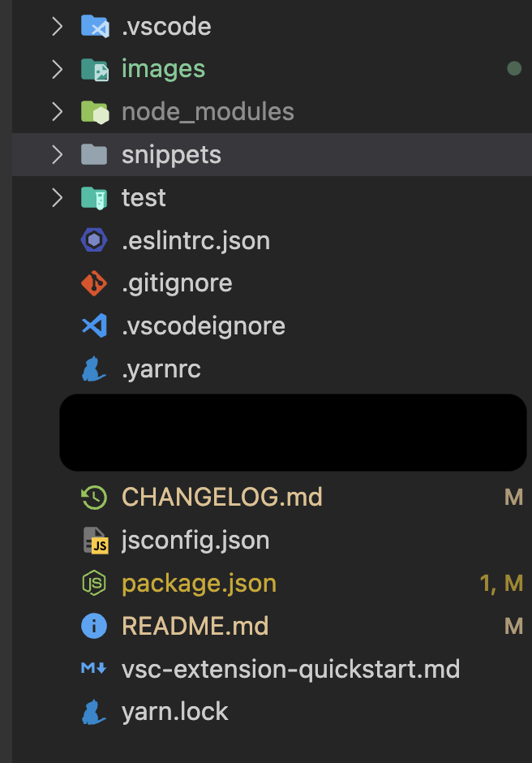Click the Node.js icon beside package.json
The width and height of the screenshot is (532, 763).
pos(95,584)
